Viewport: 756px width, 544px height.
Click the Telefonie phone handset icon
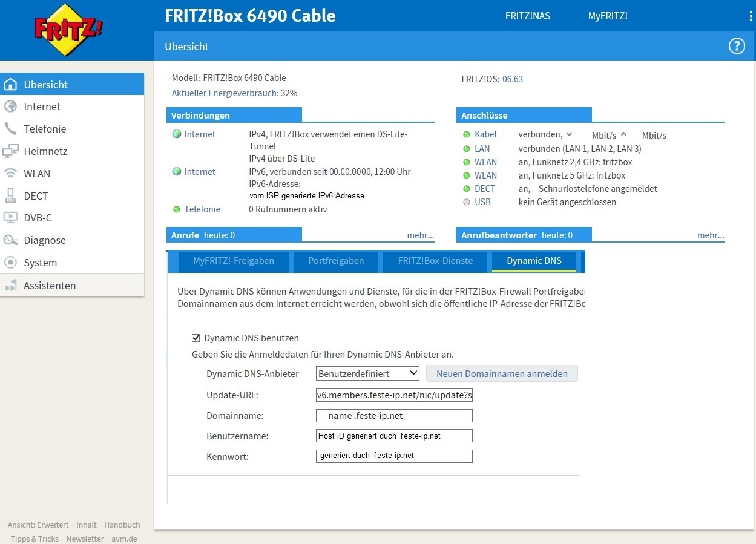pyautogui.click(x=10, y=129)
